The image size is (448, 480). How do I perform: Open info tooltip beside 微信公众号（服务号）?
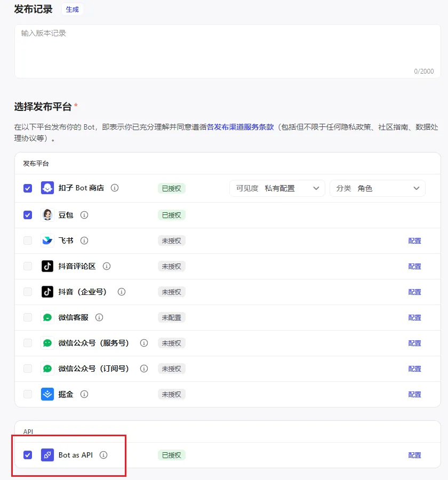(x=144, y=343)
